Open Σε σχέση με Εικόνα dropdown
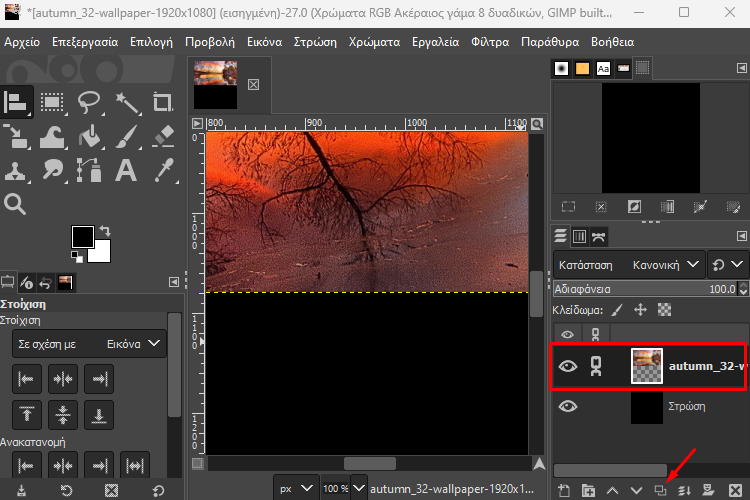 [x=89, y=344]
